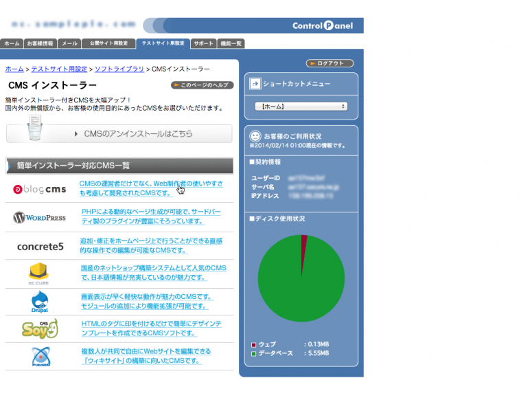Image resolution: width=532 pixels, height=400 pixels.
Task: Select the メール tab
Action: [69, 43]
